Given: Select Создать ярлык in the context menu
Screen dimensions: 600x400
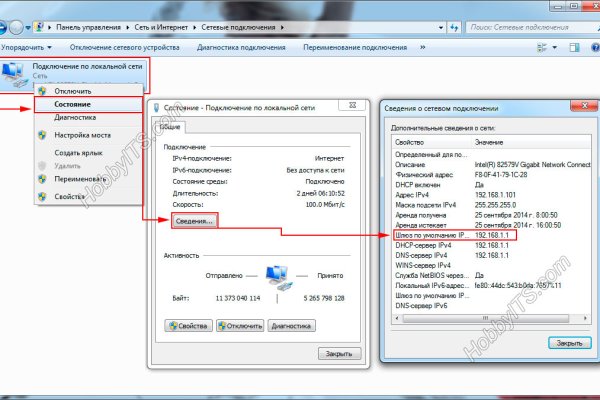Looking at the screenshot, I should (x=80, y=151).
